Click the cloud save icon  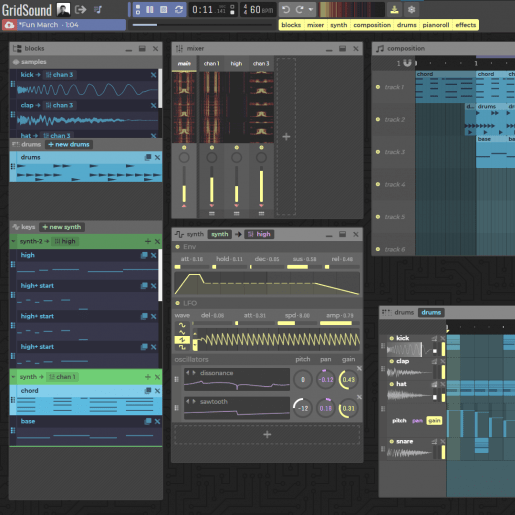[x=9, y=25]
